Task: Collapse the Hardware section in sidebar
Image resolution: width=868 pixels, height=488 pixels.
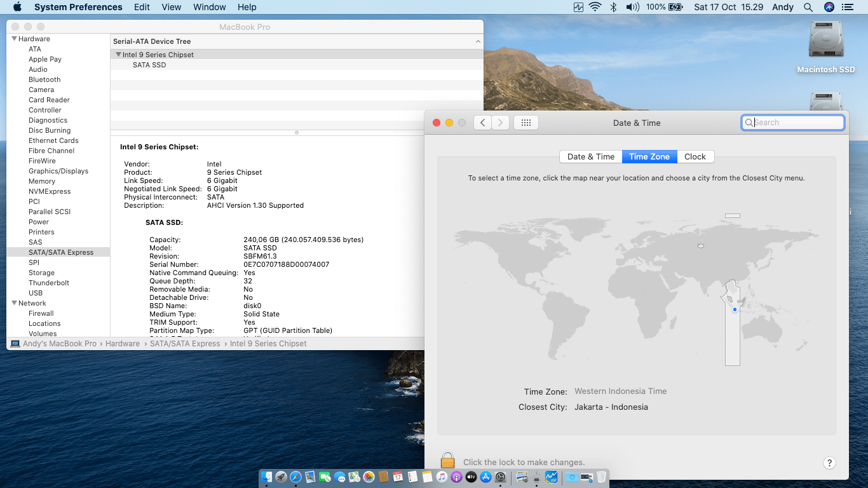Action: point(15,39)
